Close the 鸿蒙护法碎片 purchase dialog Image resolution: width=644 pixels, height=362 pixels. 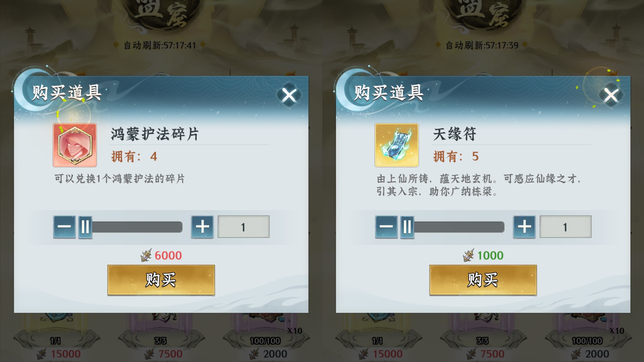click(289, 95)
